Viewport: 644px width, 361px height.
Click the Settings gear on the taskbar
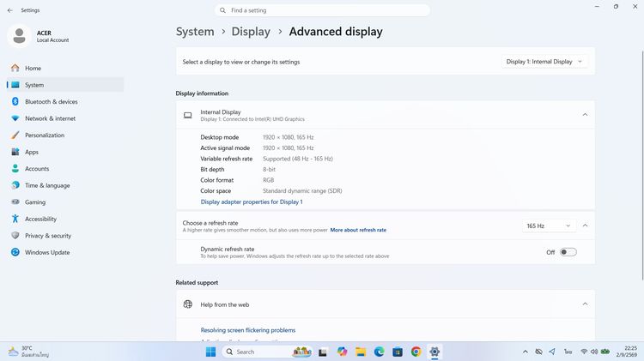tap(434, 352)
